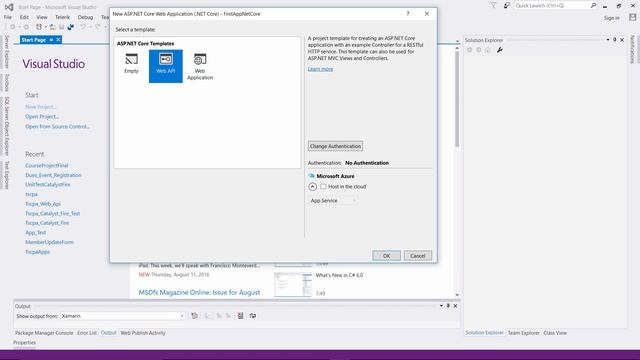640x360 pixels.
Task: Switch to the Class View tab
Action: pyautogui.click(x=555, y=333)
